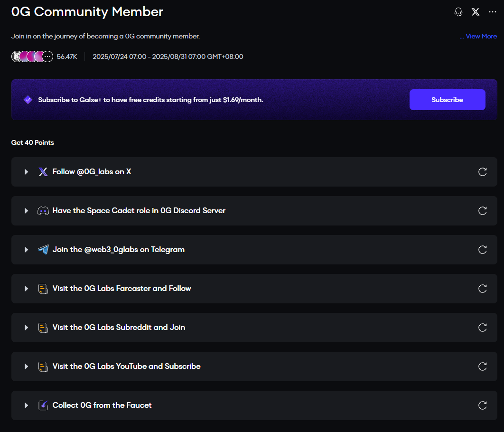Click the Galxe+ subscription promo text
Viewport: 504px width, 432px height.
150,100
